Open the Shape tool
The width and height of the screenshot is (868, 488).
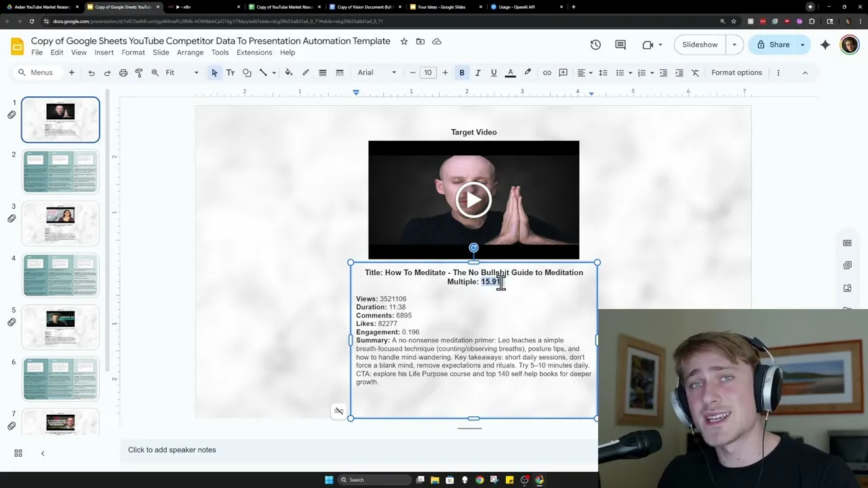click(x=247, y=73)
